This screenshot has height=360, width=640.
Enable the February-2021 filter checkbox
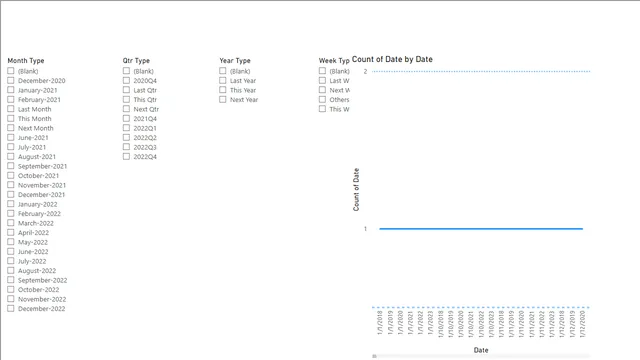(11, 100)
